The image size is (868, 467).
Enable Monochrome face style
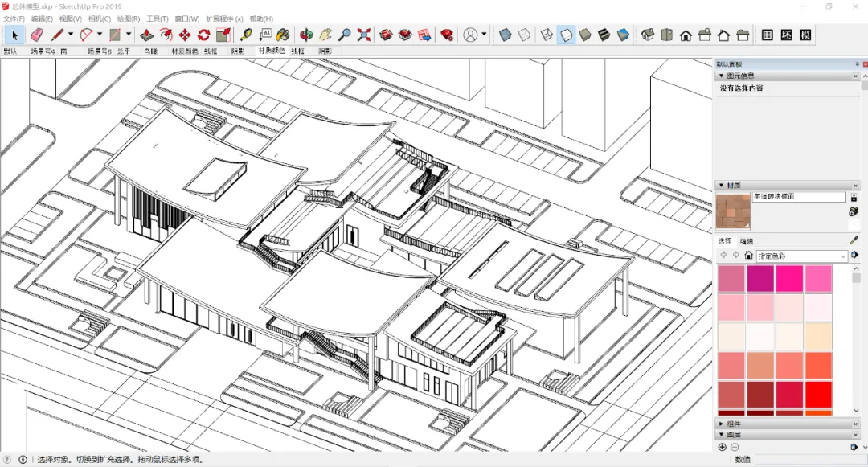624,35
